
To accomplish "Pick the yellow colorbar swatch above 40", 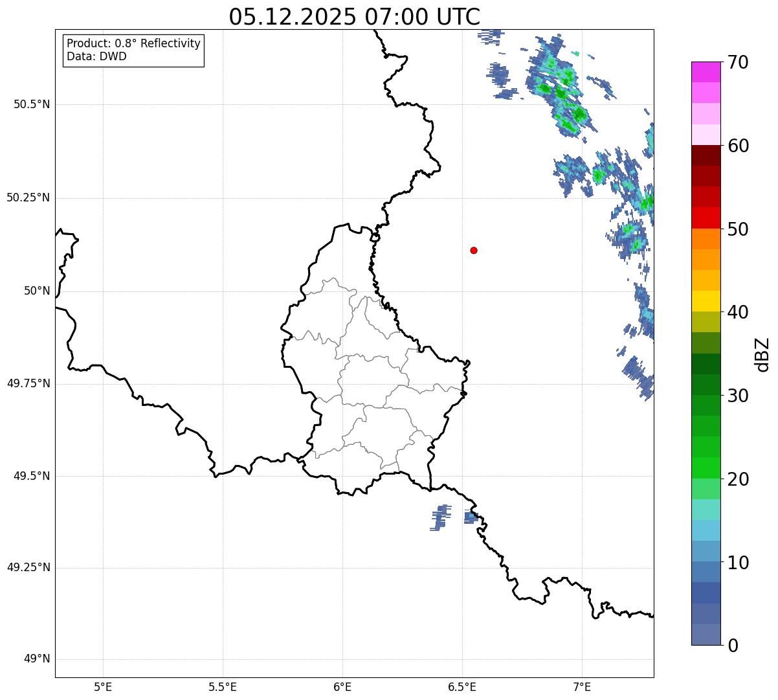I will (706, 302).
